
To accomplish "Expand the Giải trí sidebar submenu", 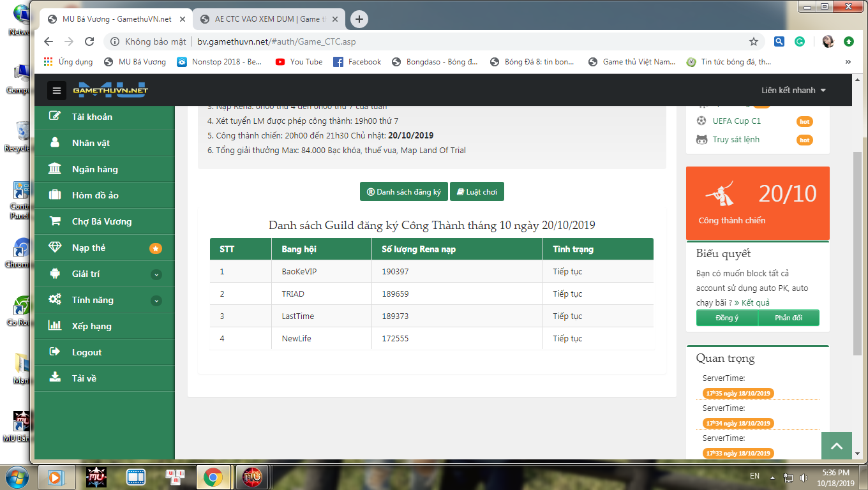I will (156, 274).
